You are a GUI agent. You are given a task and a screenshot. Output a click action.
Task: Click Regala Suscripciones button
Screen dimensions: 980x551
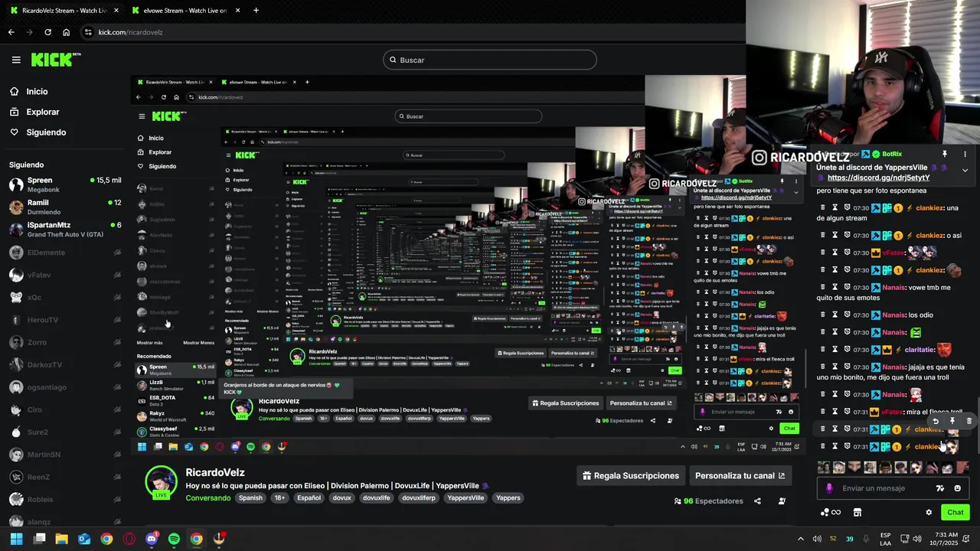coord(631,476)
